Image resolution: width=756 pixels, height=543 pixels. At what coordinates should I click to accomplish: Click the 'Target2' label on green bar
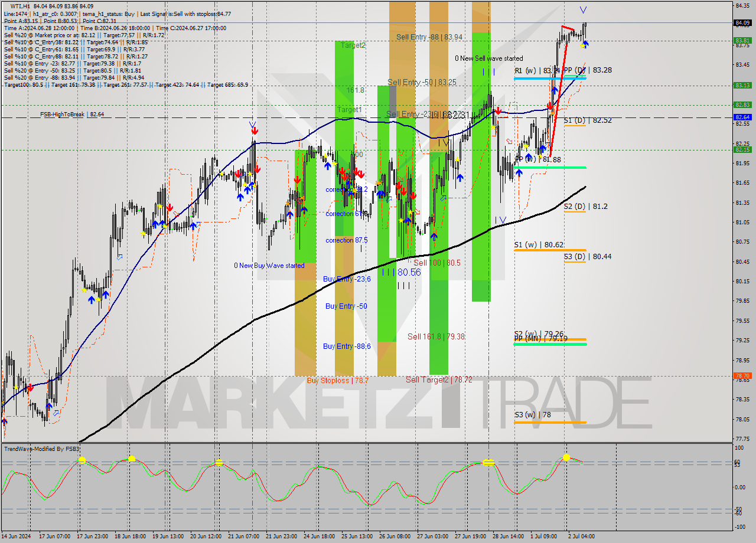[353, 45]
